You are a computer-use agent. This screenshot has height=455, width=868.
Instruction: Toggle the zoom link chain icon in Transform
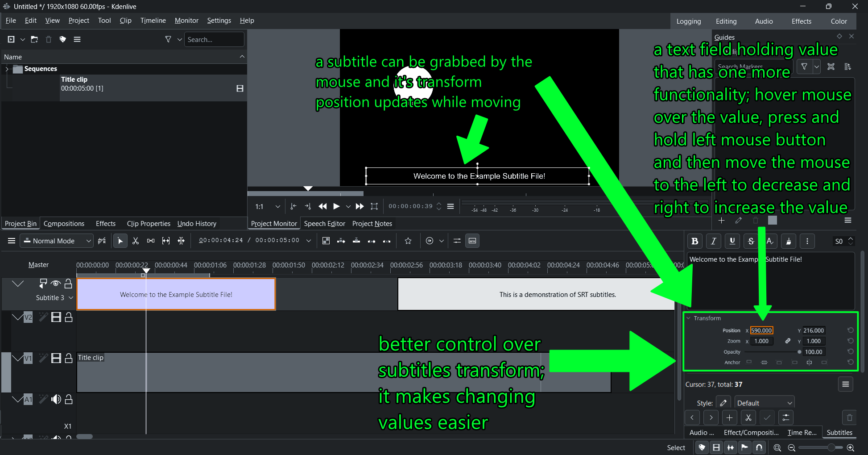click(x=788, y=341)
